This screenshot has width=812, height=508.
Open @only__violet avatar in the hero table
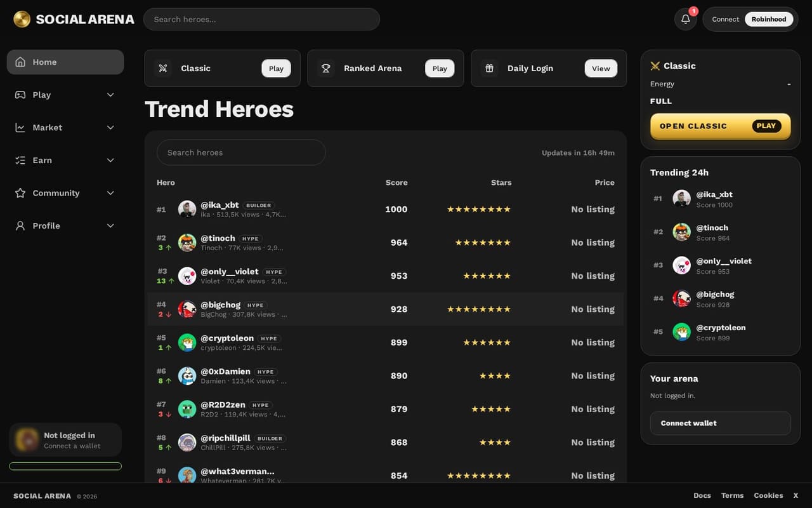click(x=187, y=276)
